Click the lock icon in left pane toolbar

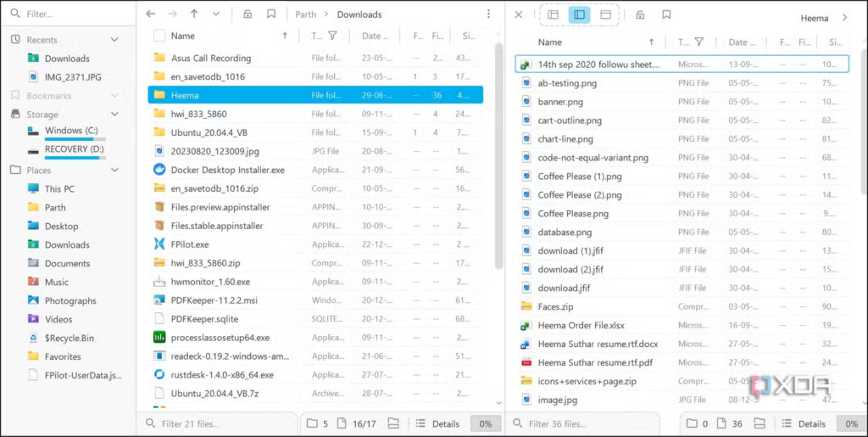248,14
